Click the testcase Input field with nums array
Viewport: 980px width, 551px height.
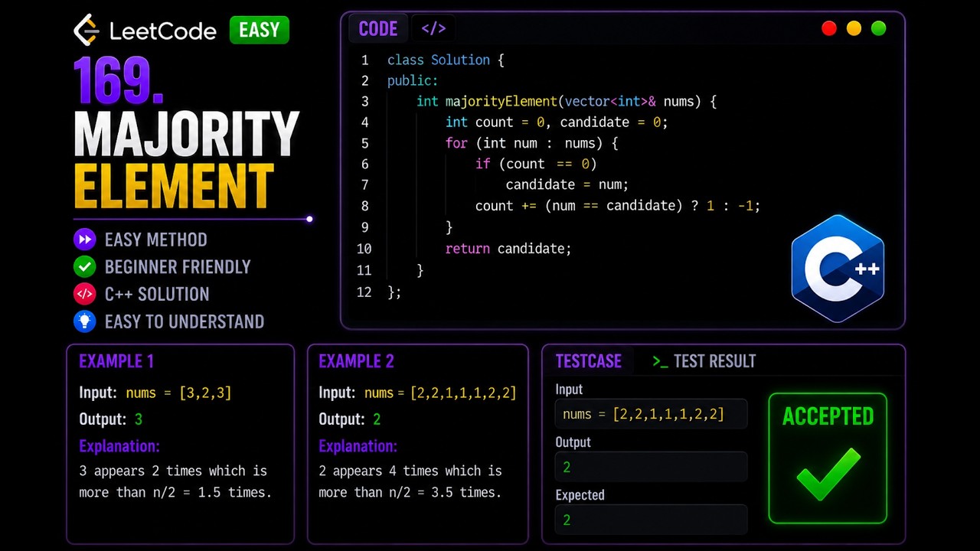click(652, 414)
